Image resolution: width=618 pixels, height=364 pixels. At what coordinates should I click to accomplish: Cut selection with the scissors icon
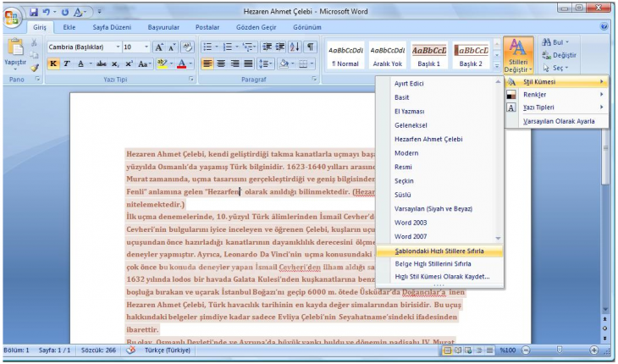point(35,42)
